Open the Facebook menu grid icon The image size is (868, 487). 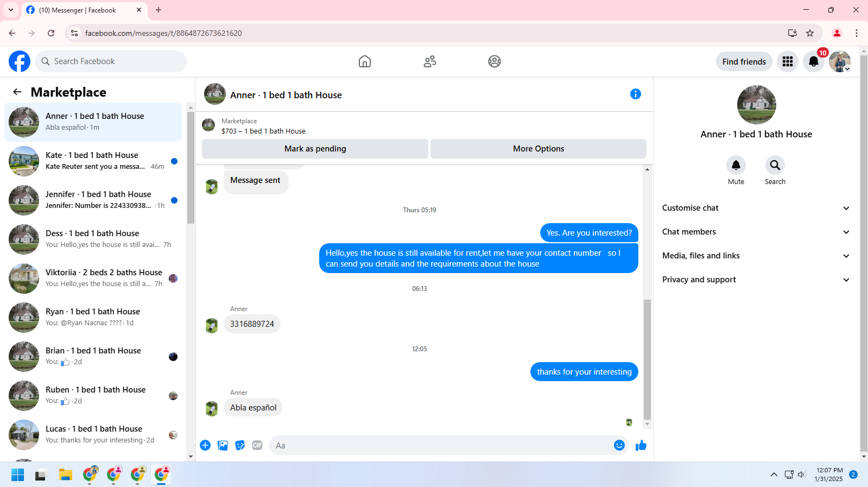[788, 61]
